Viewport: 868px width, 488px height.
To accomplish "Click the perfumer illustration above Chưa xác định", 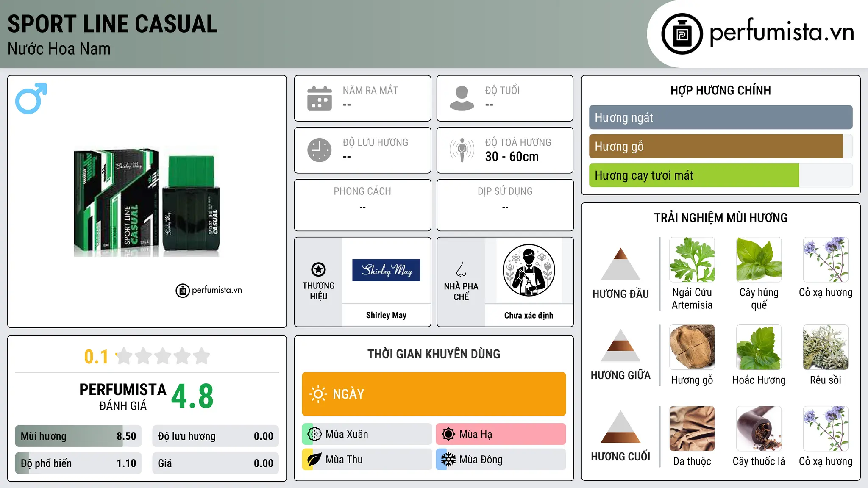I will (529, 270).
